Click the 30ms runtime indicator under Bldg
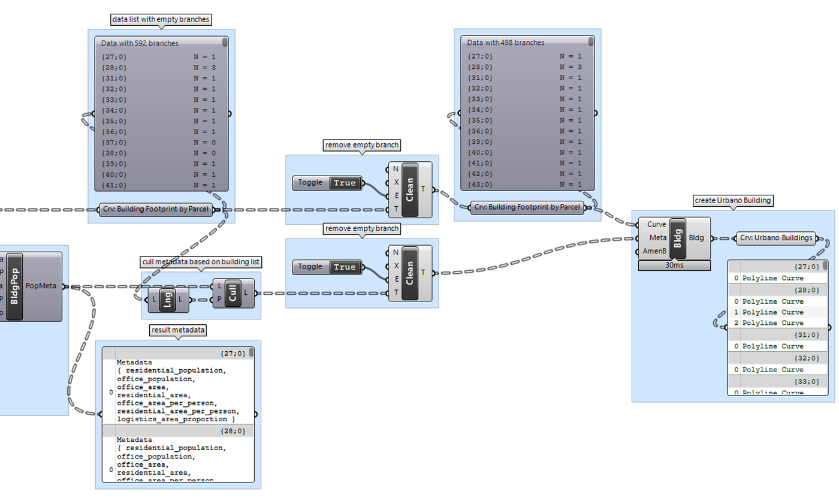The width and height of the screenshot is (839, 504). tap(674, 265)
